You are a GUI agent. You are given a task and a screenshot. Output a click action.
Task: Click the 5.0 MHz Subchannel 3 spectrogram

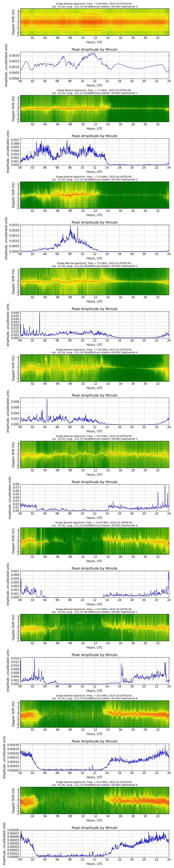pos(95,281)
